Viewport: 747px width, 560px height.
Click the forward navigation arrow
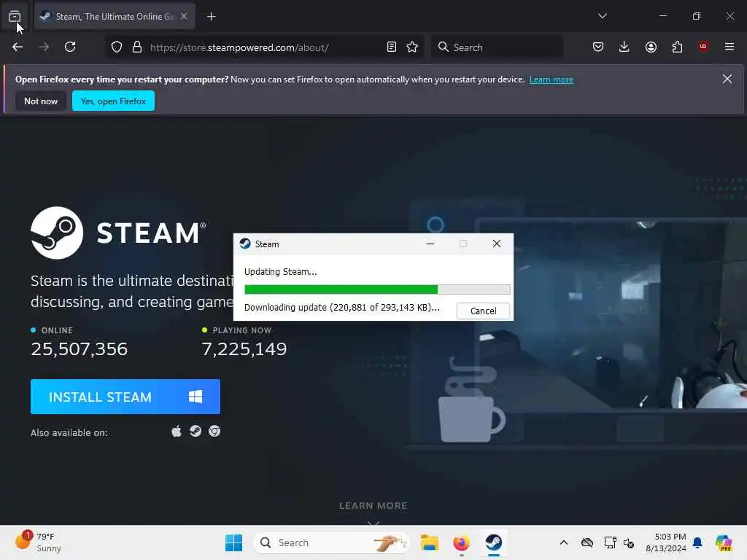[44, 47]
